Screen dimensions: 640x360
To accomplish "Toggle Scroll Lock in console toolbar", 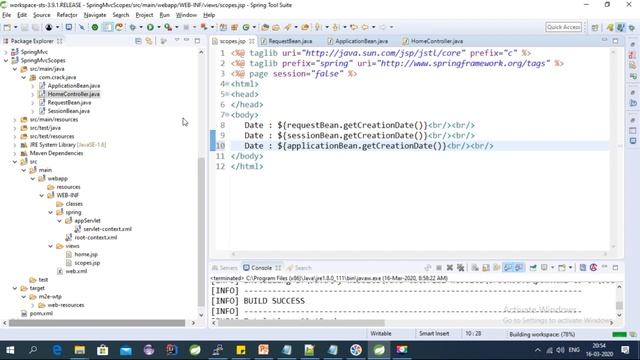I will (486, 268).
